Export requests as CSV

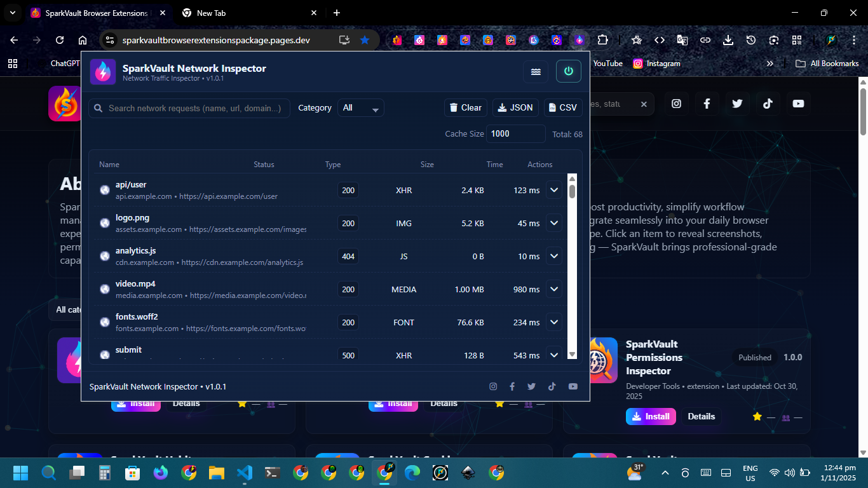562,108
